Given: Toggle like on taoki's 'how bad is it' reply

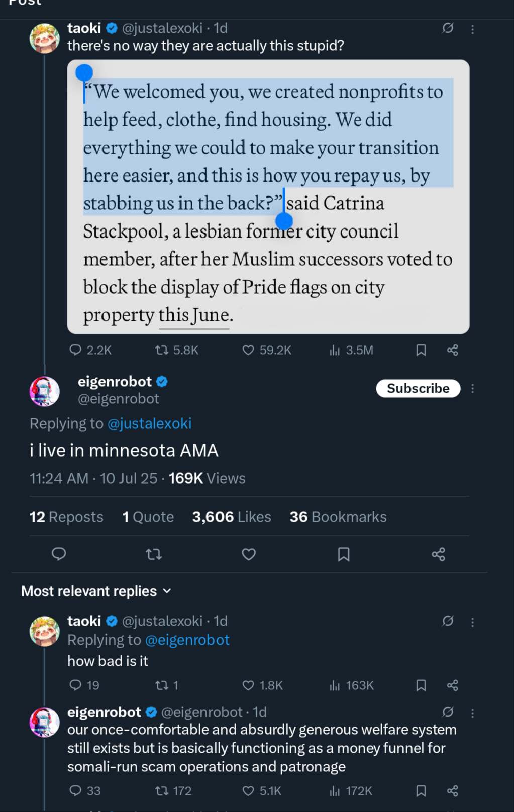Looking at the screenshot, I should pos(262,685).
